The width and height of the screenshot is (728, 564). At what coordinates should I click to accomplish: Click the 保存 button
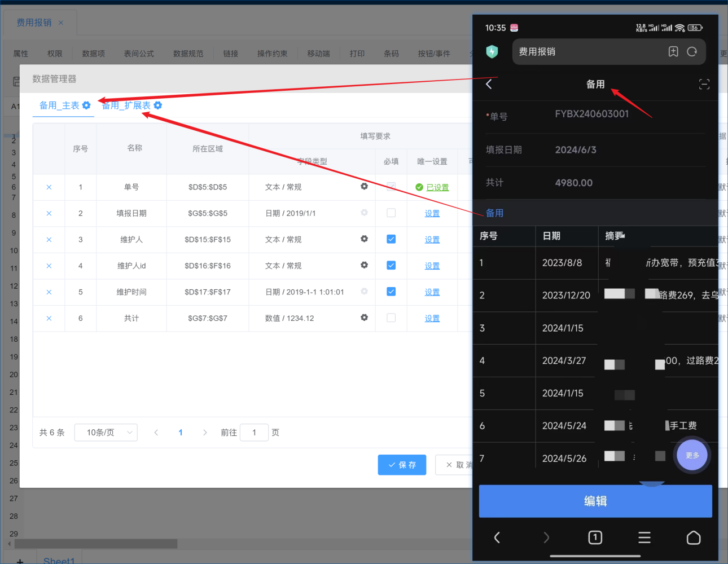tap(402, 465)
